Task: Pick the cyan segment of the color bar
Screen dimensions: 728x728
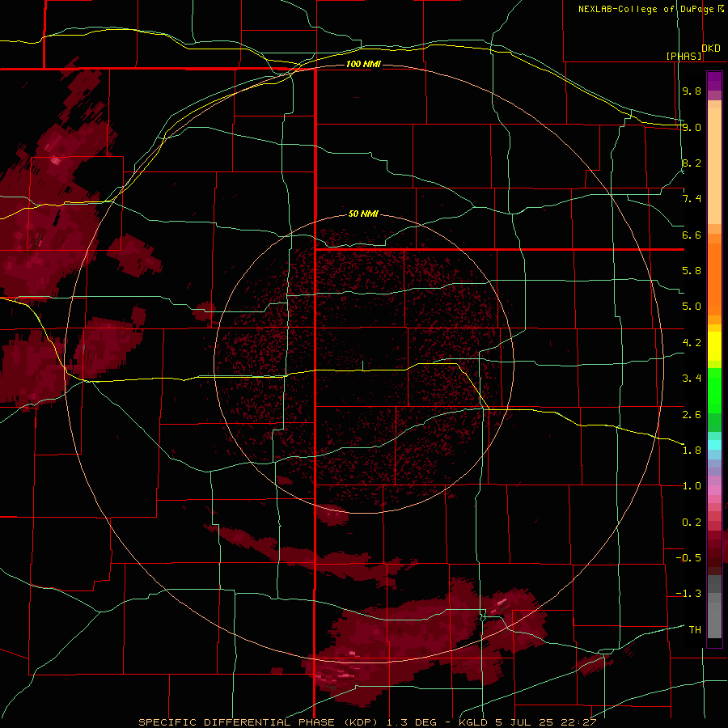Action: coord(714,445)
